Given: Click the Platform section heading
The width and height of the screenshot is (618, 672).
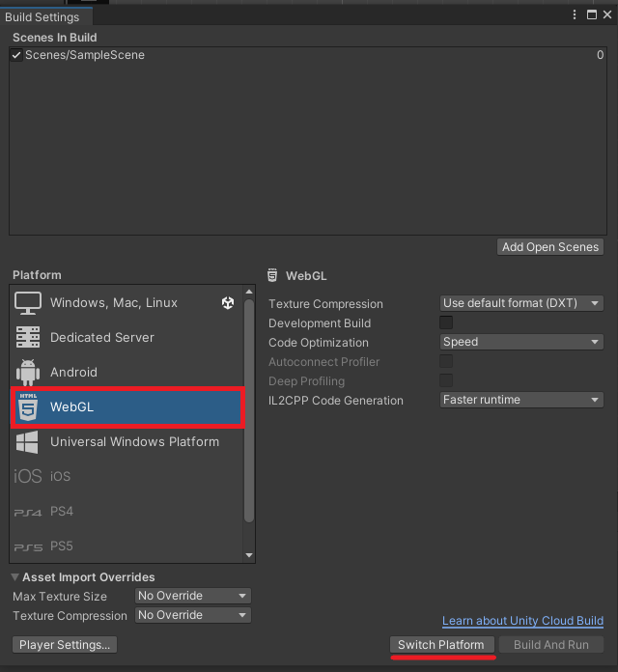Looking at the screenshot, I should tap(37, 275).
